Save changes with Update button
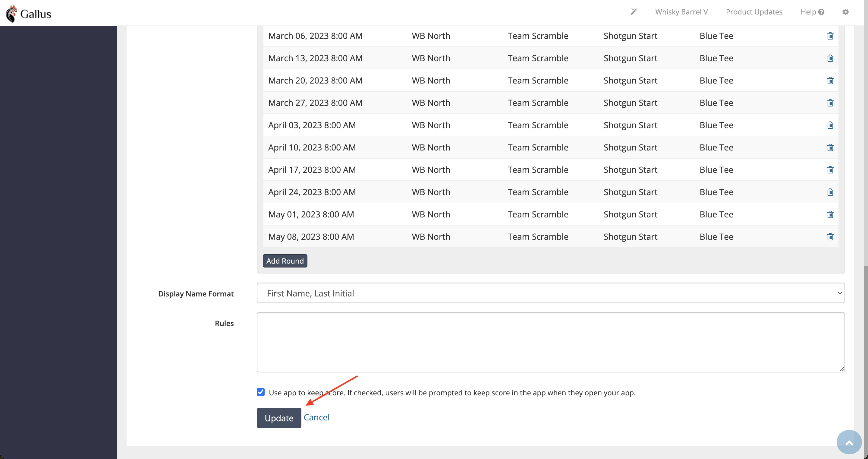 point(279,418)
